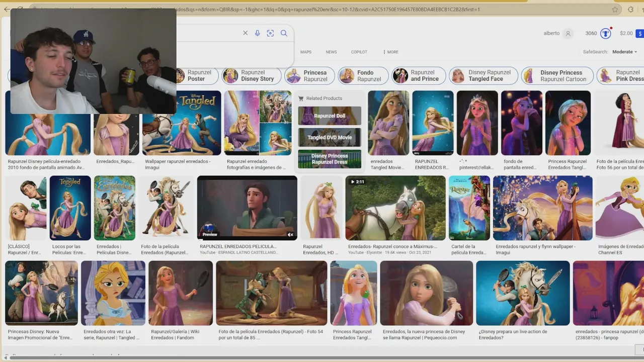Image resolution: width=644 pixels, height=362 pixels.
Task: Open Locos por las Películas image
Action: pos(70,208)
